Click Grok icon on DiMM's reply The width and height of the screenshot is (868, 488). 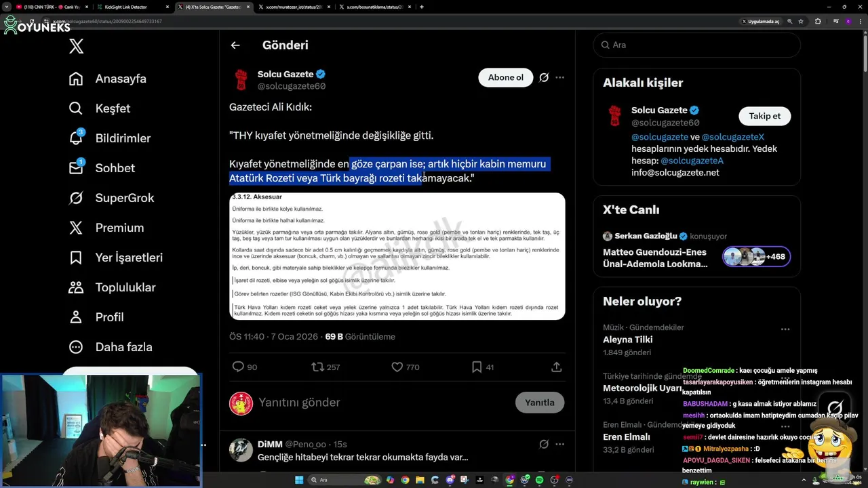(x=544, y=444)
